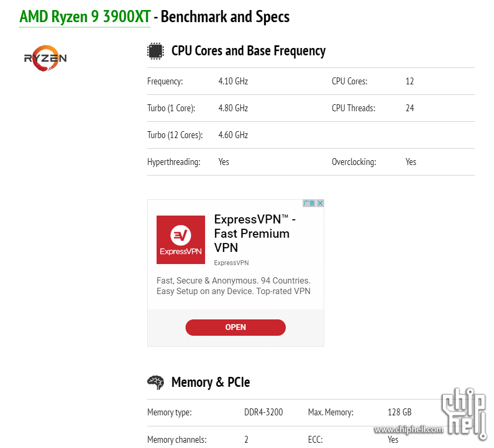Click the 'Frequency:' label
The image size is (494, 448).
click(165, 81)
